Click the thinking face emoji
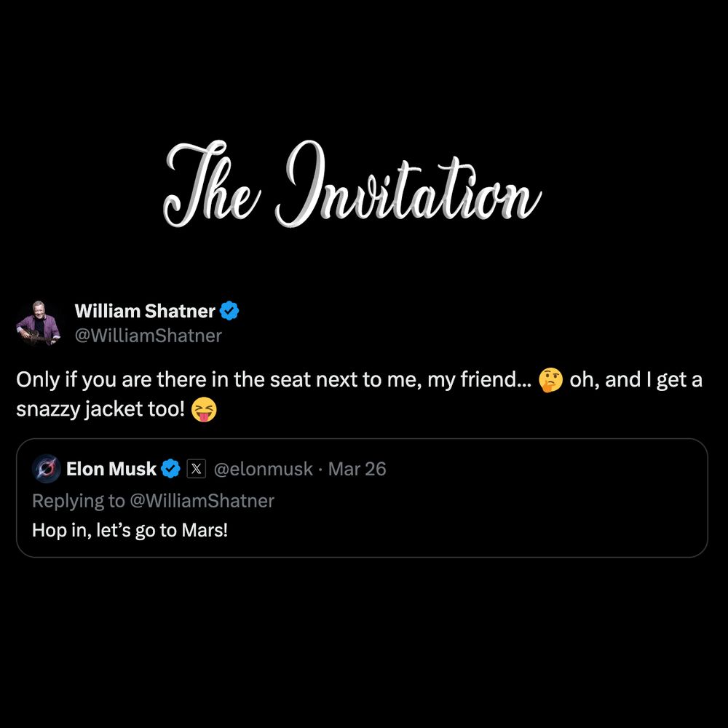Image resolution: width=728 pixels, height=728 pixels. [550, 380]
